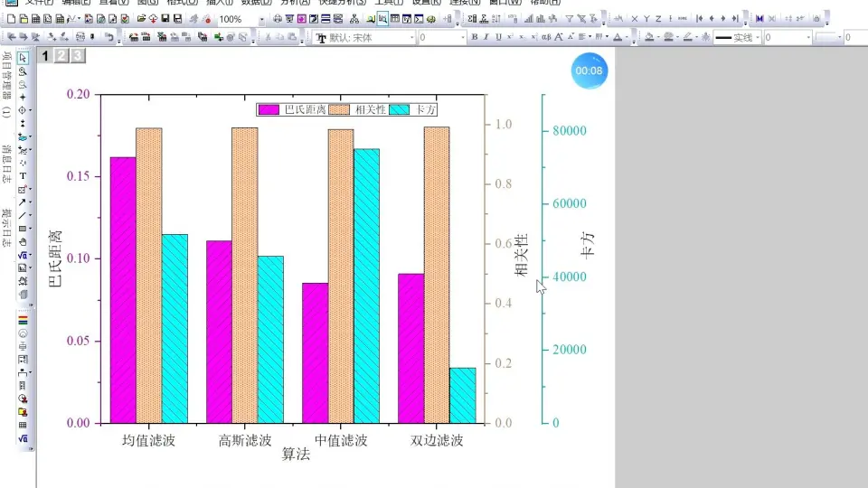The image size is (868, 488).
Task: Switch to graph layer 2 button
Action: [x=61, y=56]
